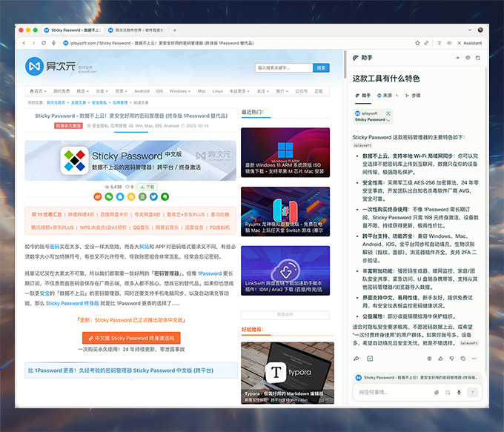This screenshot has height=432, width=504.
Task: Bookmark this page with the star icon
Action: [x=417, y=43]
